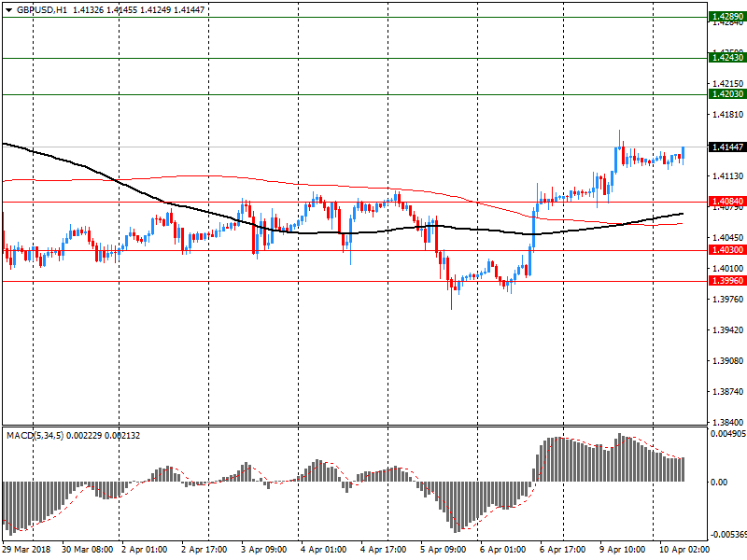Image resolution: width=747 pixels, height=560 pixels.
Task: Click the 6 Apr 17:00 time axis label
Action: coord(563,550)
